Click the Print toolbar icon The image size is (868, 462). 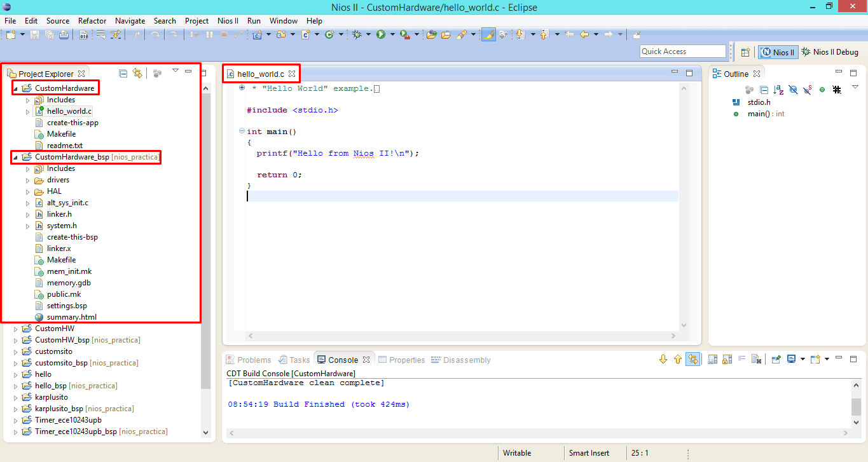64,34
